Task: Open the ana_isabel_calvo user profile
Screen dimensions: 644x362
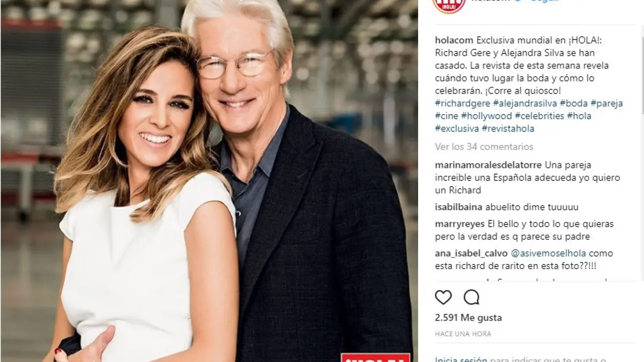Action: 471,253
